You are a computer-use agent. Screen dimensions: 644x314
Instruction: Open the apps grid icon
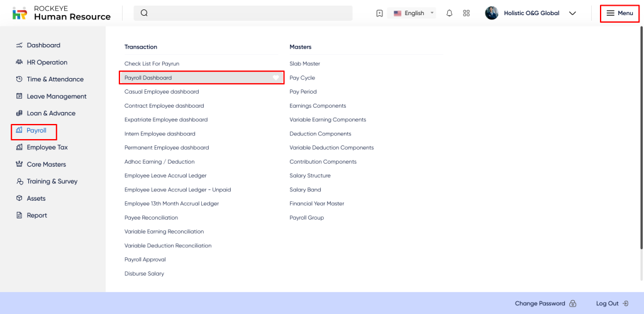coord(466,13)
